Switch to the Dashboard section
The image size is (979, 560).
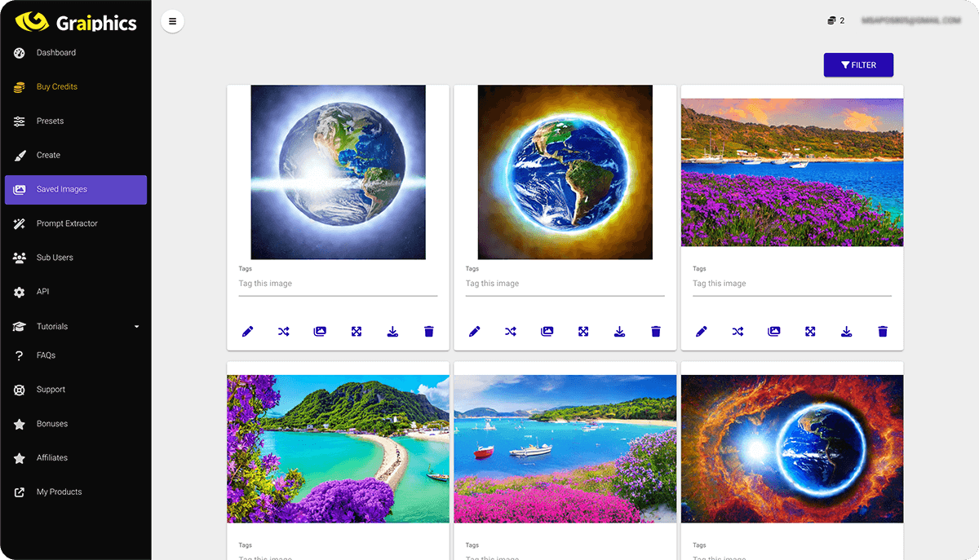tap(56, 52)
